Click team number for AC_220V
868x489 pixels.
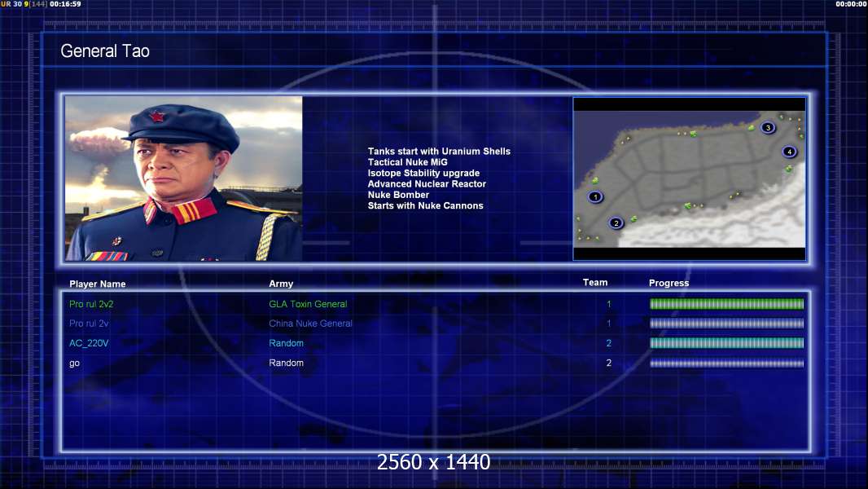609,343
